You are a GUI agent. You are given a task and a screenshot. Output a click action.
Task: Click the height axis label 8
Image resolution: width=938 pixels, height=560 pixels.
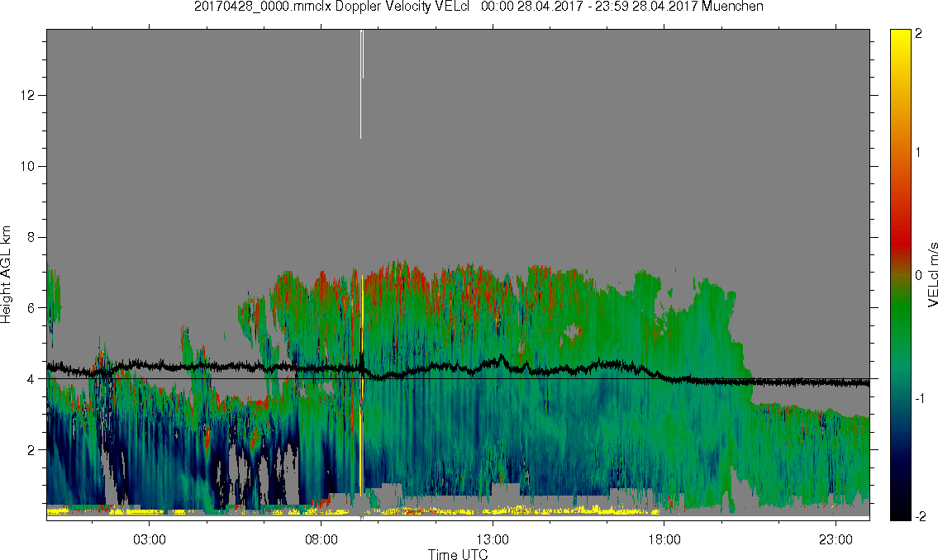(x=31, y=237)
